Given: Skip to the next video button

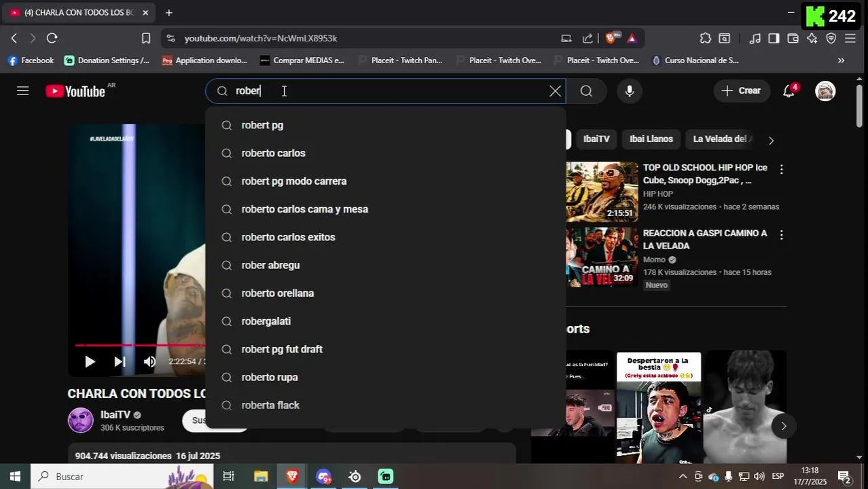Looking at the screenshot, I should click(x=120, y=362).
